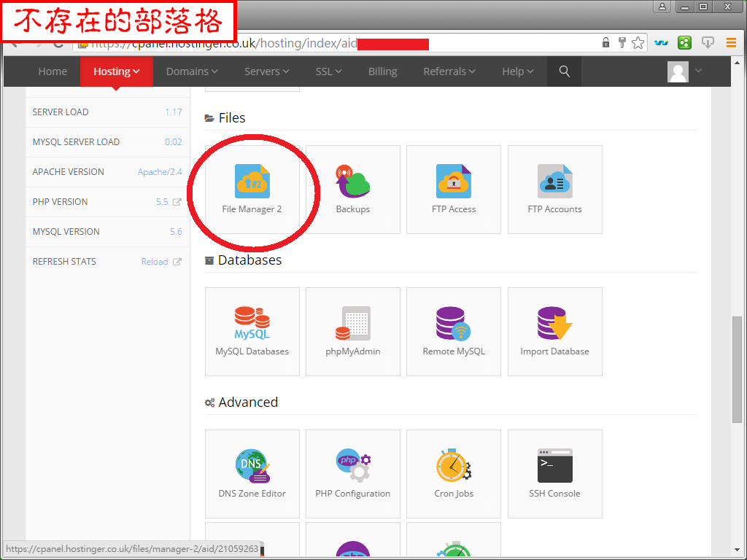
Task: Open DNS Zone Editor
Action: (x=252, y=474)
